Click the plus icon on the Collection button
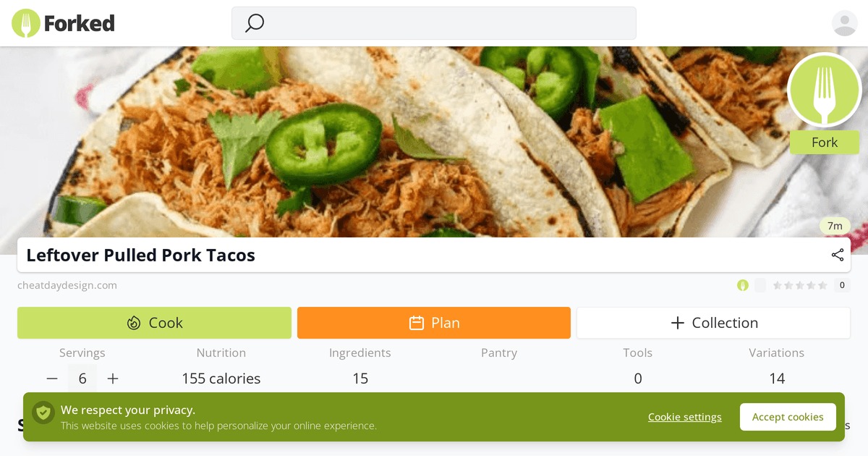The height and width of the screenshot is (456, 868). [677, 322]
